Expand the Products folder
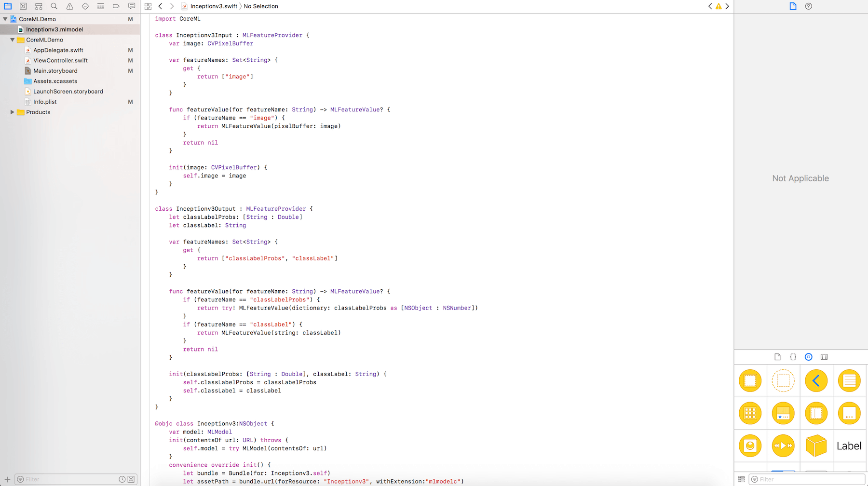The image size is (868, 486). coord(13,112)
